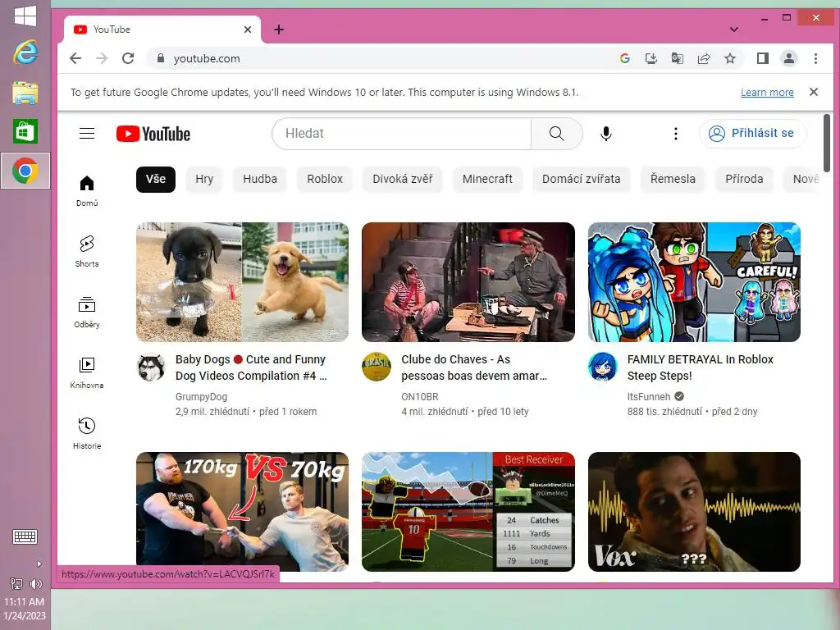This screenshot has width=840, height=630.
Task: Open the Chrome profile avatar
Action: 789,58
